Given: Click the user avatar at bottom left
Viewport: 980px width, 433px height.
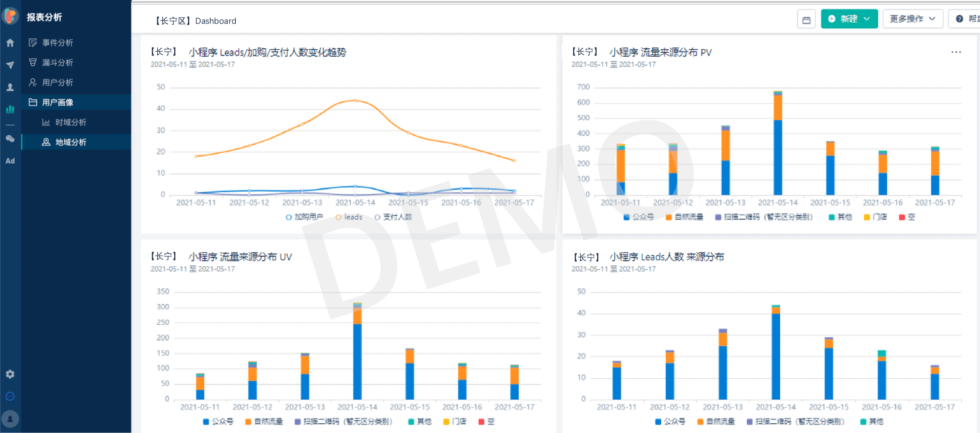Looking at the screenshot, I should [10, 419].
